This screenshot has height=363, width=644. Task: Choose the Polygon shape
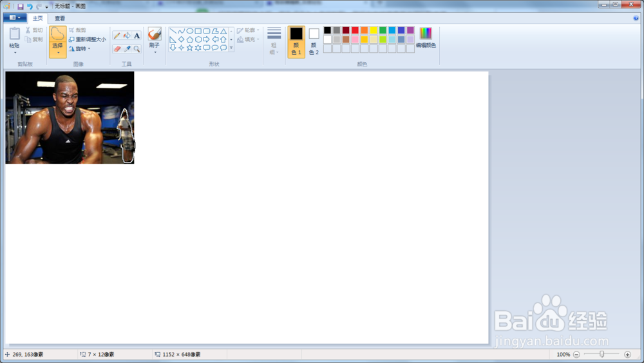(215, 31)
